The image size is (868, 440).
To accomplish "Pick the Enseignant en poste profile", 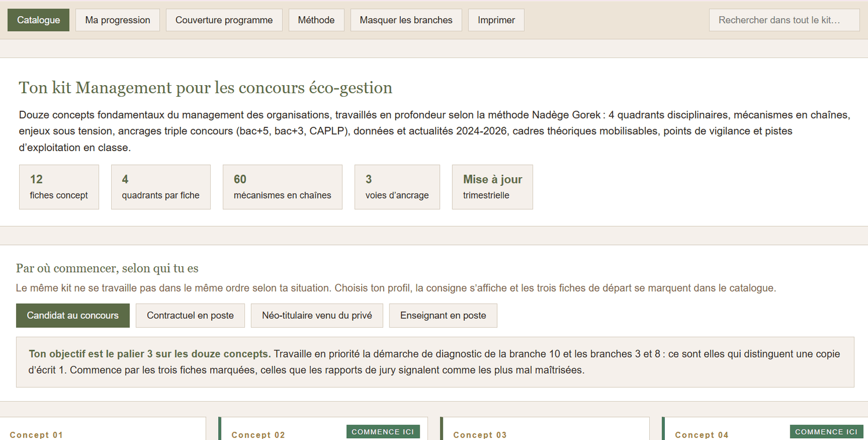I will [443, 316].
